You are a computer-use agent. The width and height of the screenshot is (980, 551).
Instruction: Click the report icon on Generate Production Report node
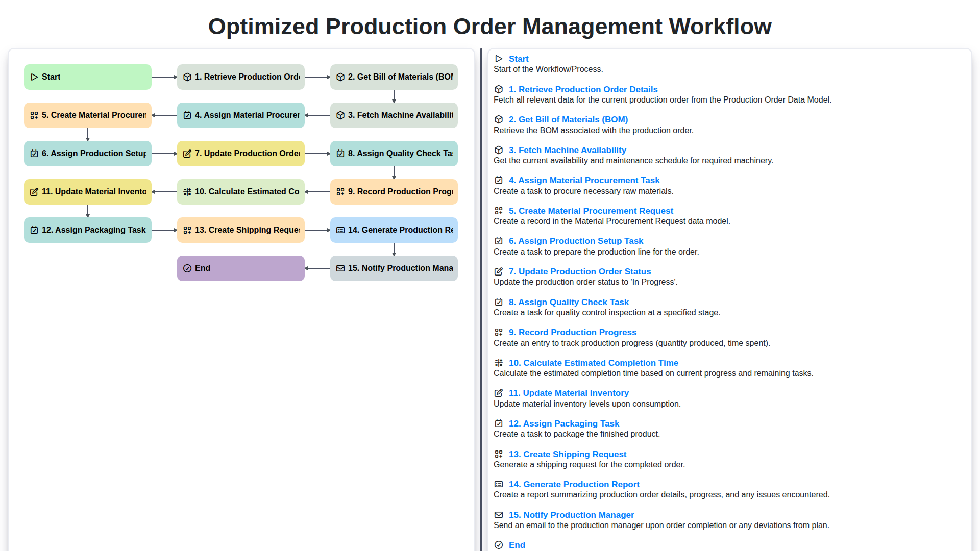tap(340, 230)
